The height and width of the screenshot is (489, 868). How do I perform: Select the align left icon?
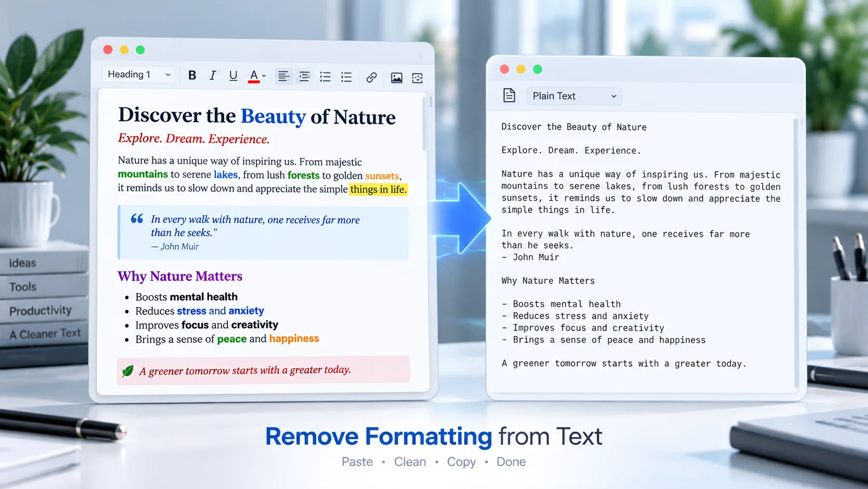point(283,76)
